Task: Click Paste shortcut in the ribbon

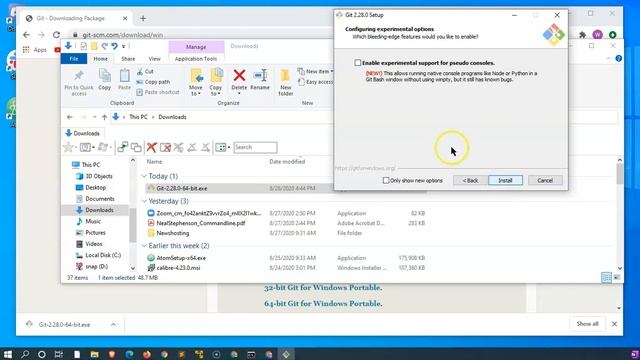Action: click(158, 92)
